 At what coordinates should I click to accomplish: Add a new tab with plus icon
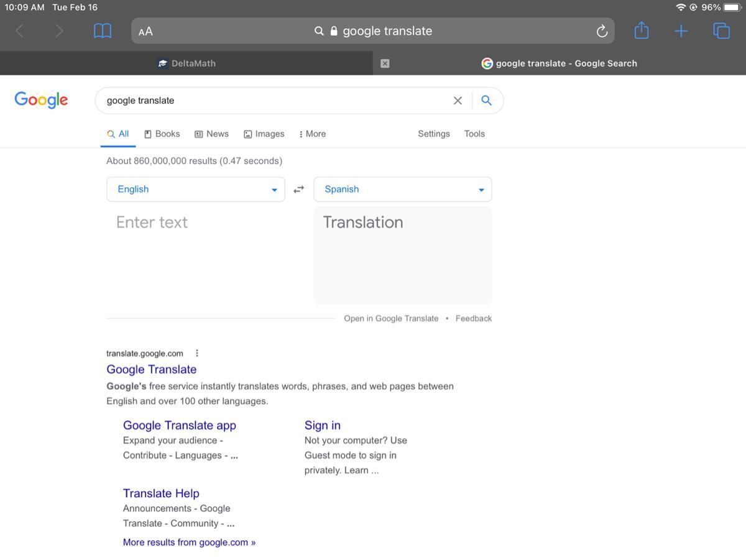[x=681, y=31]
